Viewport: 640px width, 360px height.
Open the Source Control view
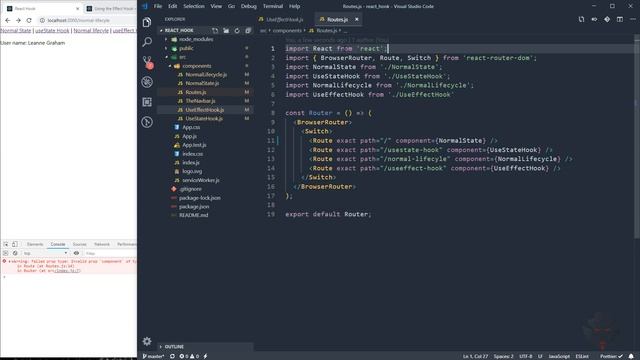(x=147, y=62)
